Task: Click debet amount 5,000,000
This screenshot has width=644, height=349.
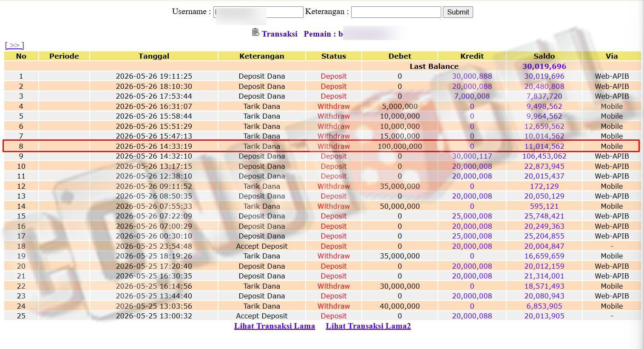Action: point(400,106)
